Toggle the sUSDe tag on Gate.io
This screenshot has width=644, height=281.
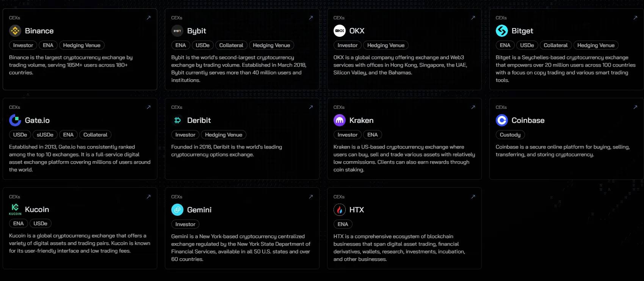click(45, 135)
